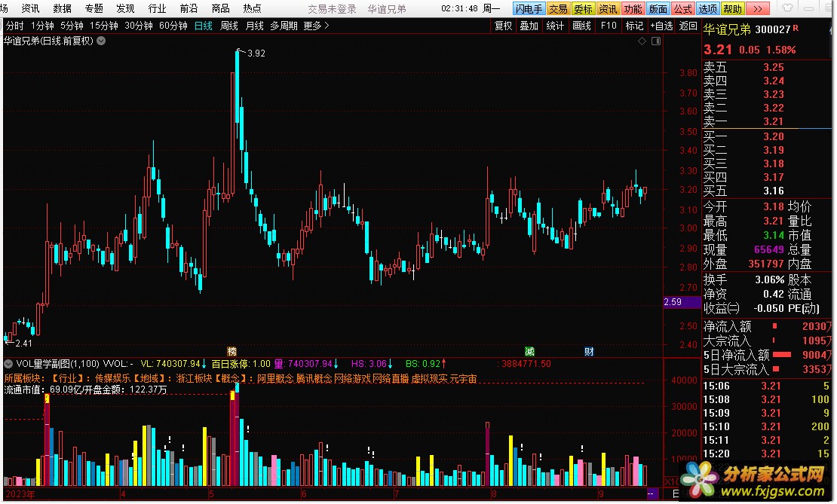Screen dimensions: 837x504
Task: Click the 闪电手 button
Action: tap(529, 8)
